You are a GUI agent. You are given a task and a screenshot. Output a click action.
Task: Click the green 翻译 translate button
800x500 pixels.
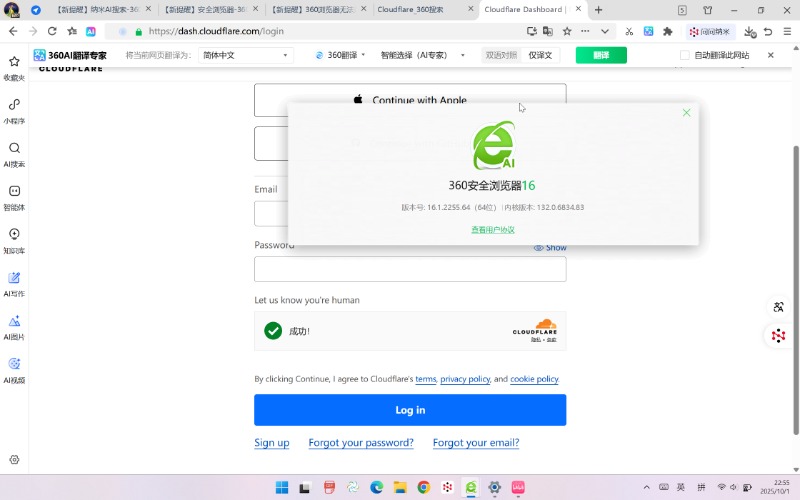click(x=601, y=55)
